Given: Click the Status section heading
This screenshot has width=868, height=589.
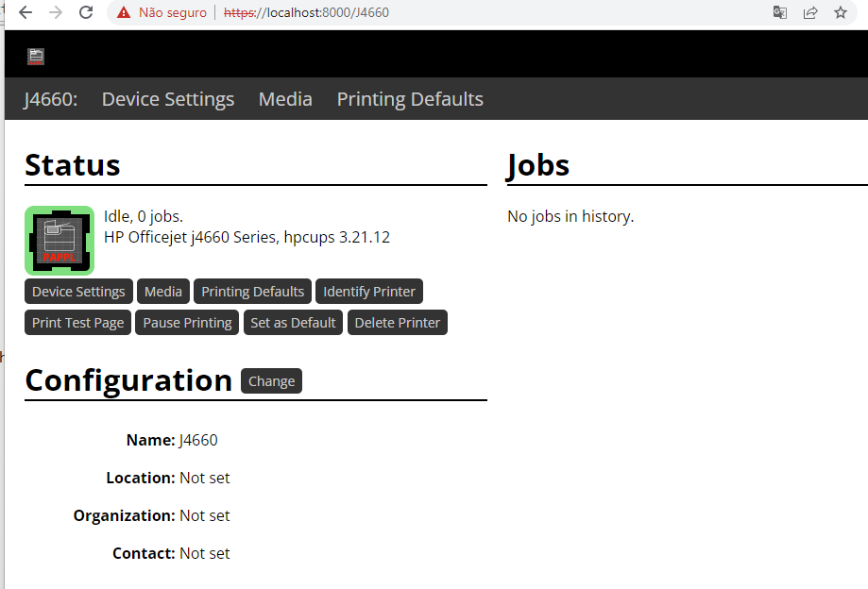Looking at the screenshot, I should pos(73,165).
